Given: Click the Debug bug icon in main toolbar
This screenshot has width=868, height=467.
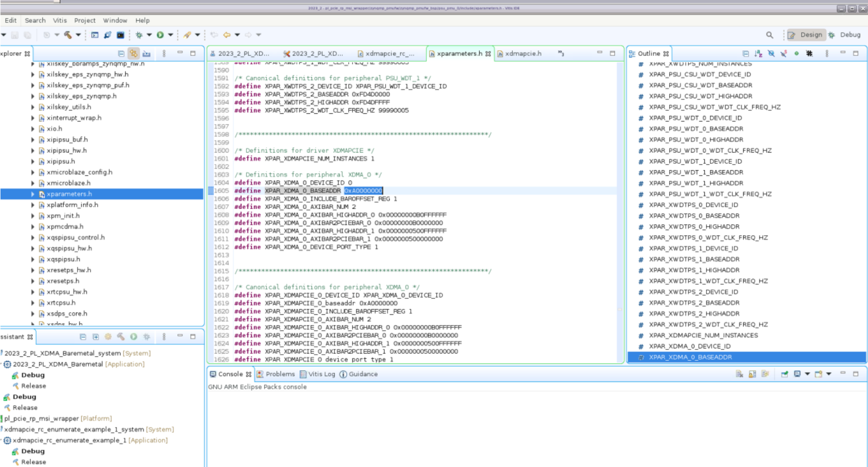Looking at the screenshot, I should coord(139,35).
